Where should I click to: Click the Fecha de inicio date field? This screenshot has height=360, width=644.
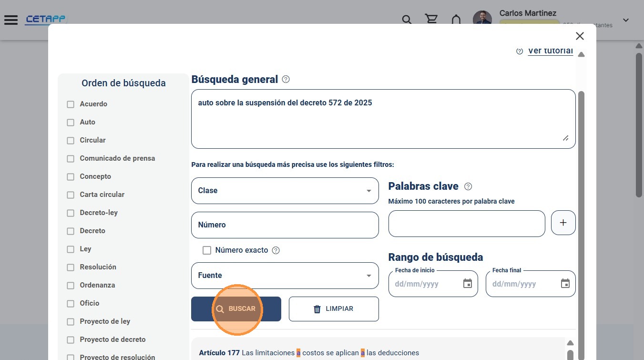pos(433,284)
